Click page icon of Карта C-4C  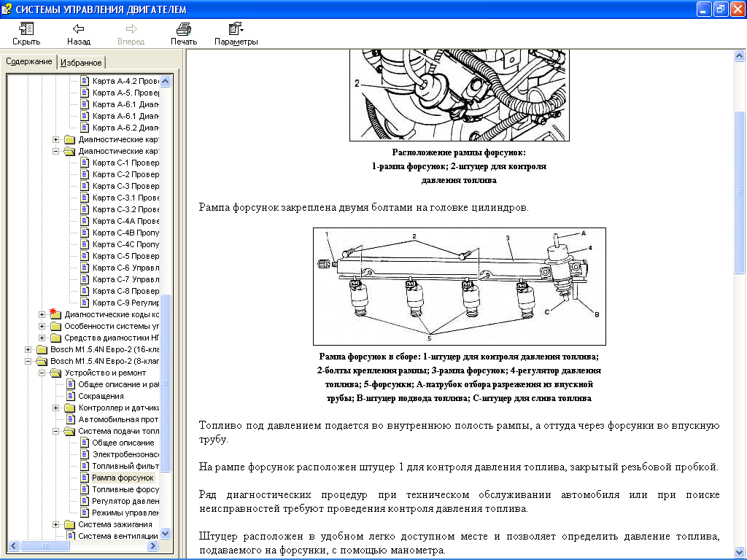pos(85,244)
